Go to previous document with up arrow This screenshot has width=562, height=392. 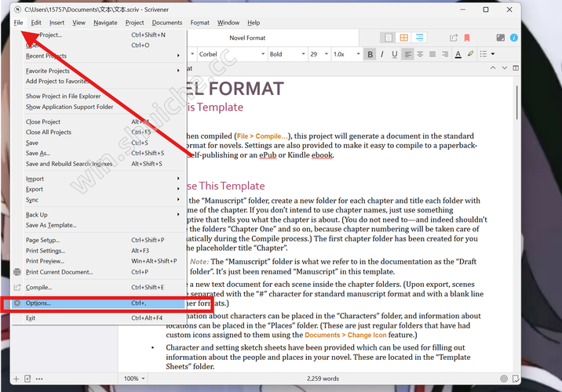click(493, 67)
